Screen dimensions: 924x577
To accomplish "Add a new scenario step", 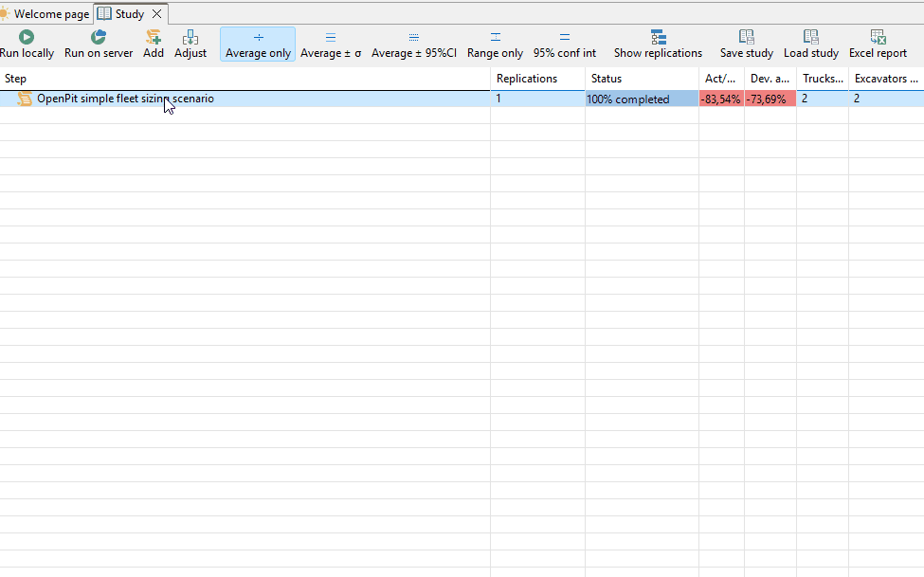I will click(154, 45).
